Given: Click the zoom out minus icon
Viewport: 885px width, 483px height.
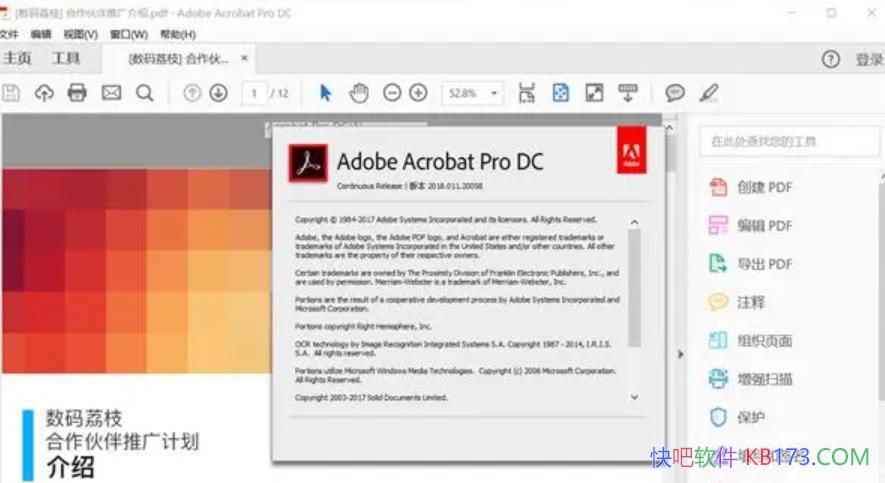Looking at the screenshot, I should click(392, 93).
